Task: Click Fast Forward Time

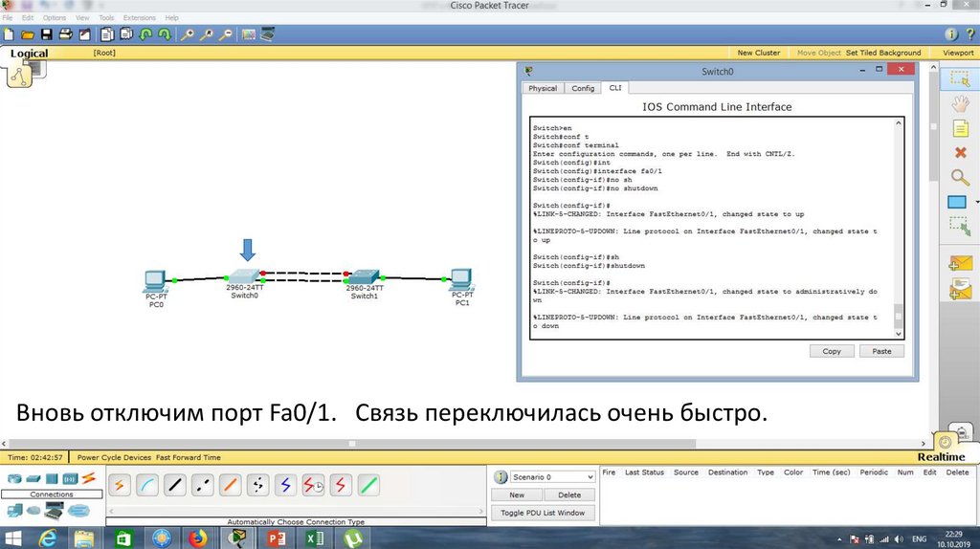Action: [x=189, y=457]
